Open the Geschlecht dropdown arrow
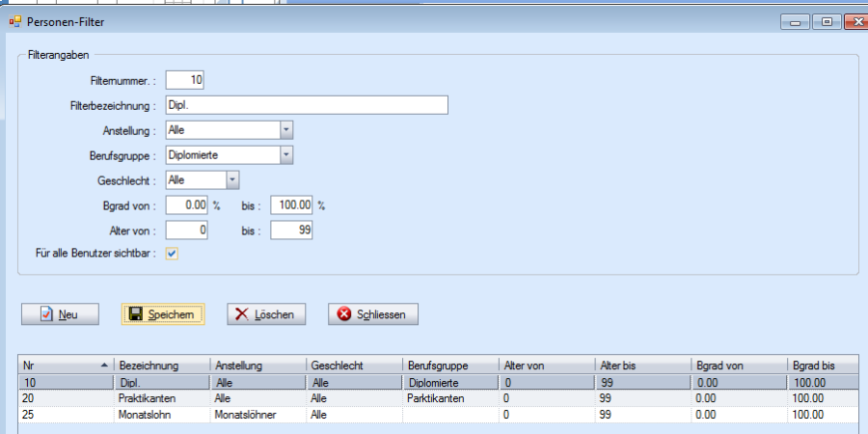 click(x=232, y=180)
